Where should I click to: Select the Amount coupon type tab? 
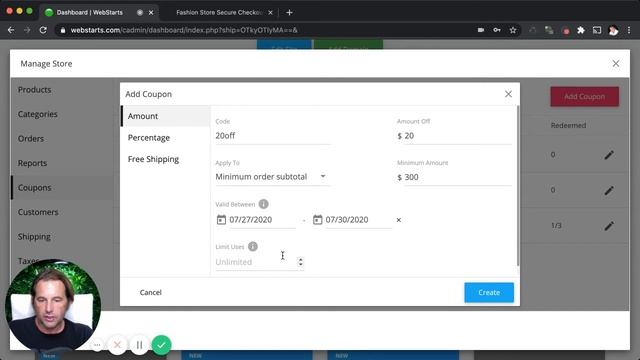coord(165,116)
